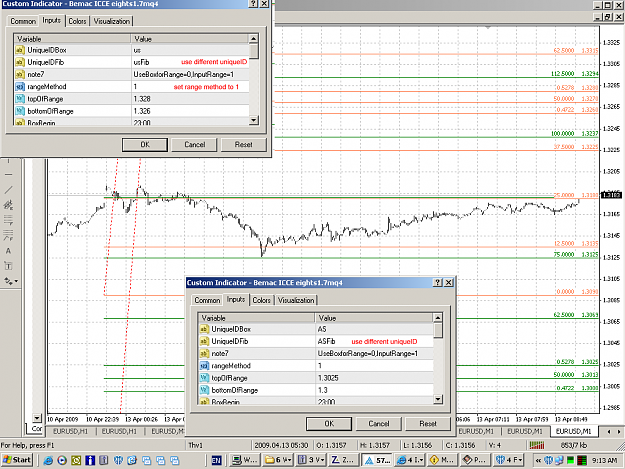Screen dimensions: 625x469
Task: Click topOfRange row icon in upper dialog
Action: (x=20, y=99)
